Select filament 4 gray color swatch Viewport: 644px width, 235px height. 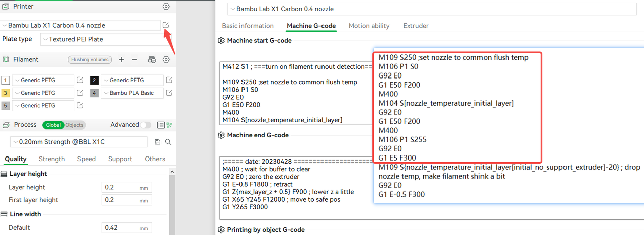tap(94, 93)
